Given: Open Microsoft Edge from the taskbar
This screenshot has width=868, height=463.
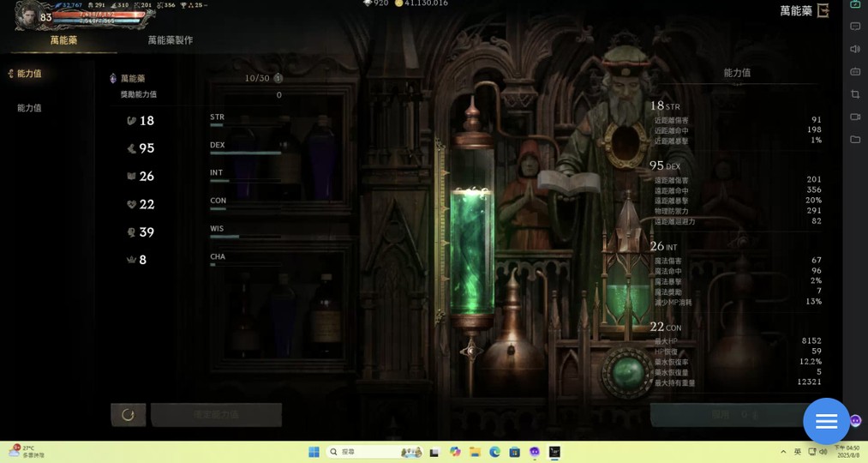Looking at the screenshot, I should pyautogui.click(x=494, y=452).
